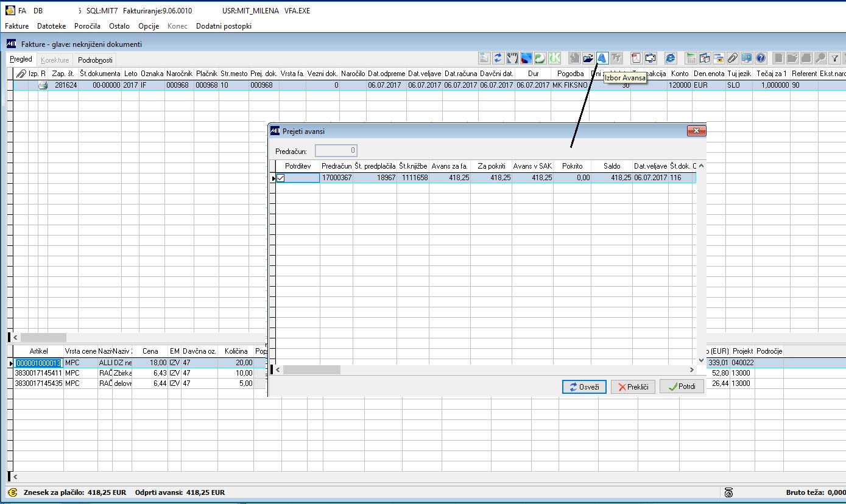This screenshot has height=504, width=846.
Task: Toggle the Potrditev checkbox for advance 17000367
Action: click(281, 178)
